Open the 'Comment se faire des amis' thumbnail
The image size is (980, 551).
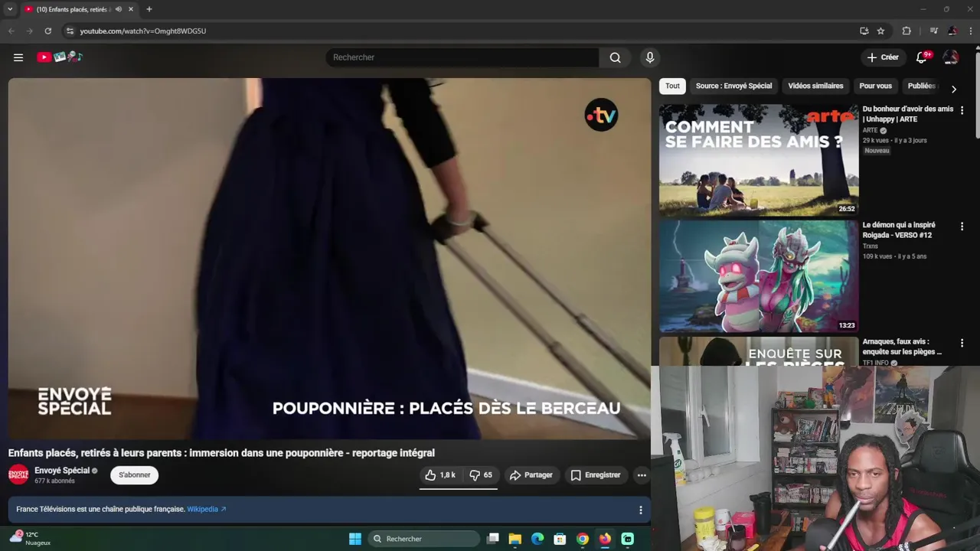[x=759, y=160]
